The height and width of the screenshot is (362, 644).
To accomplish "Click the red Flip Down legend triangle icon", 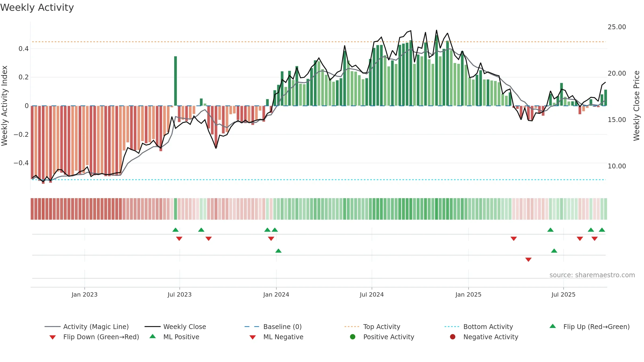I will [x=53, y=337].
